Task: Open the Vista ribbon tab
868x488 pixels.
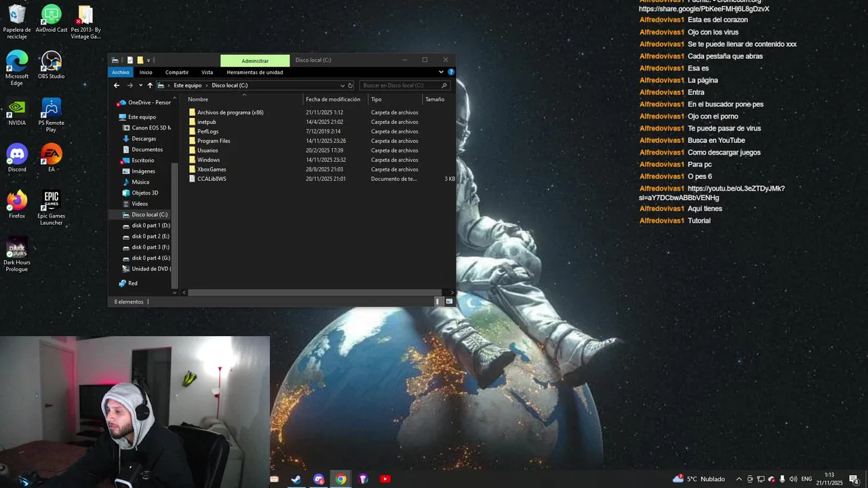Action: (207, 72)
